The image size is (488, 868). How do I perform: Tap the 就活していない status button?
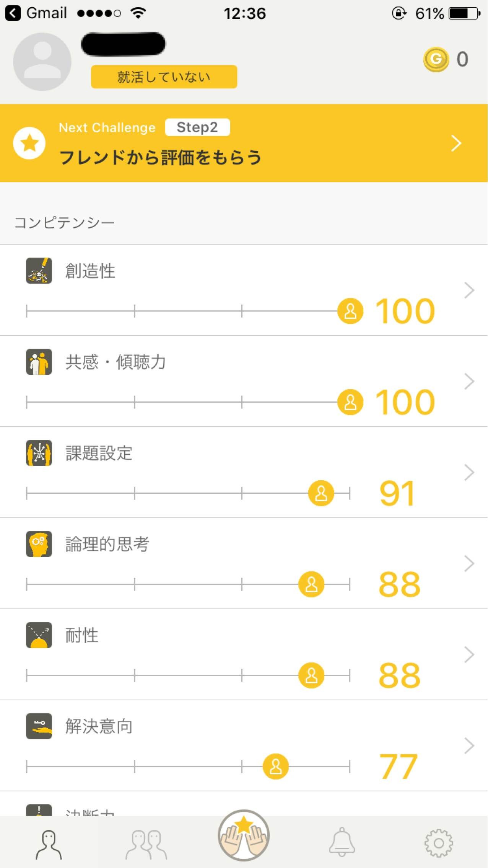point(164,77)
